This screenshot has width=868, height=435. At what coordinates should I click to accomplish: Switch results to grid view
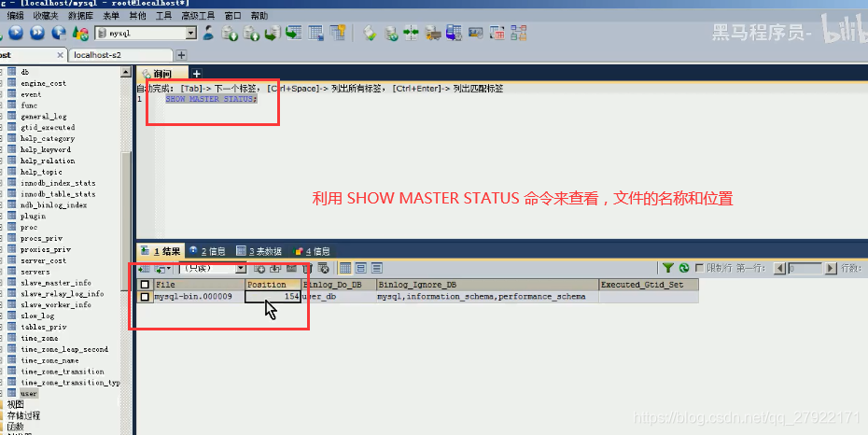[345, 269]
